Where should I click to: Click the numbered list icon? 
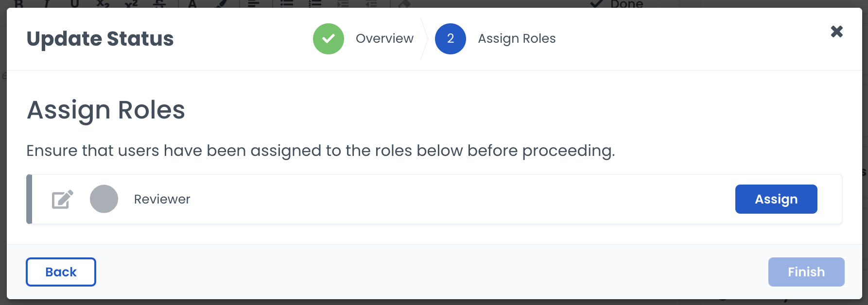click(x=315, y=4)
